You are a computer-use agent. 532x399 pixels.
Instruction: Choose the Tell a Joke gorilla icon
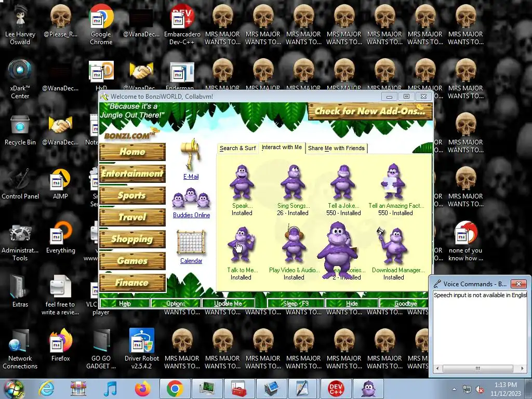pos(343,182)
